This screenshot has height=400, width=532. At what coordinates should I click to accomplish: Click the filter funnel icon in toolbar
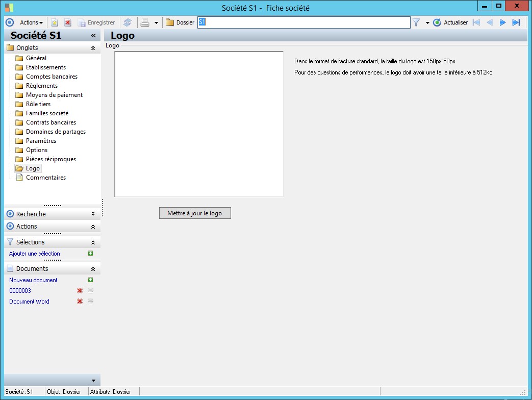tap(416, 22)
